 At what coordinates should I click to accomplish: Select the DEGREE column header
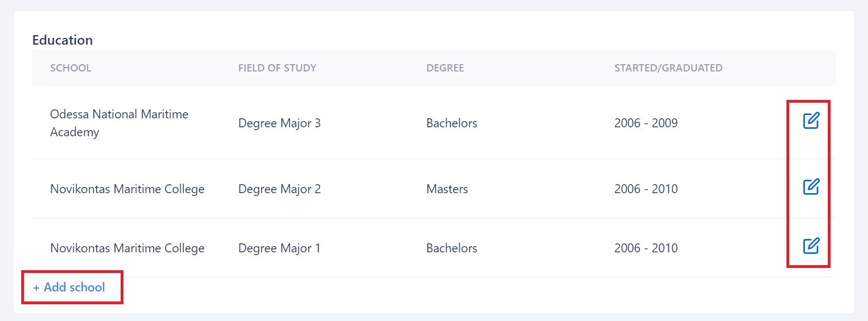pyautogui.click(x=445, y=68)
